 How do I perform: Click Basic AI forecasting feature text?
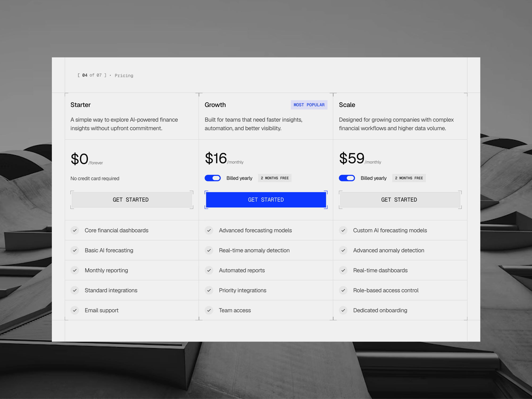click(109, 250)
